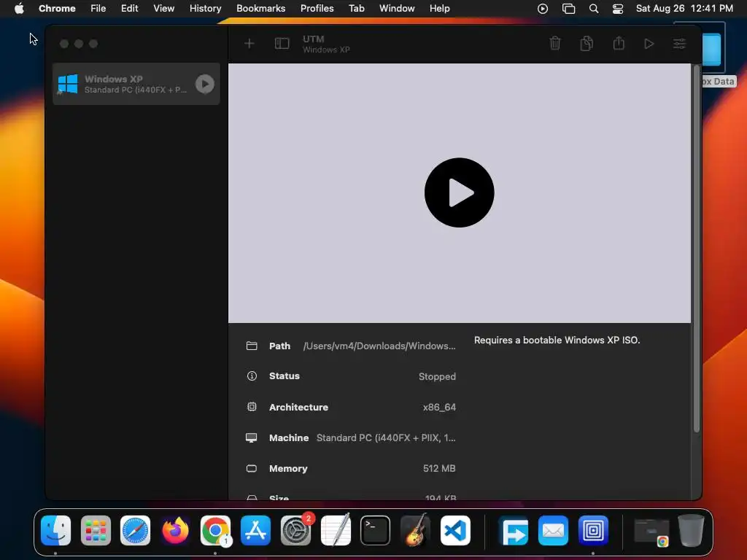
Task: Open the Chrome menu in the menu bar
Action: (57, 9)
